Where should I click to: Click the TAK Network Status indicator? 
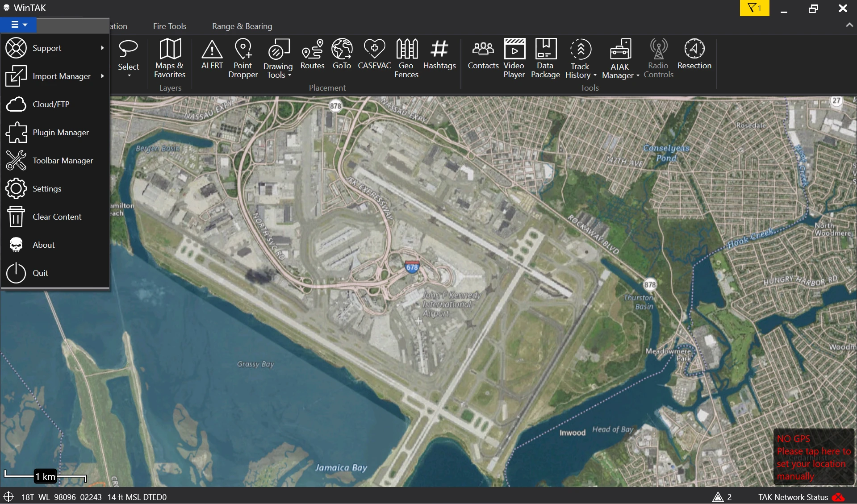point(801,497)
